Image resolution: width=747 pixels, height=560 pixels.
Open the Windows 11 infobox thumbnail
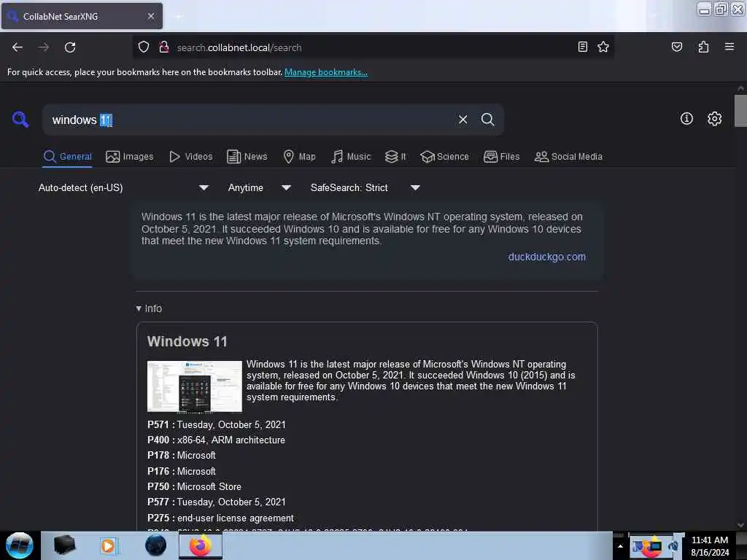click(194, 386)
